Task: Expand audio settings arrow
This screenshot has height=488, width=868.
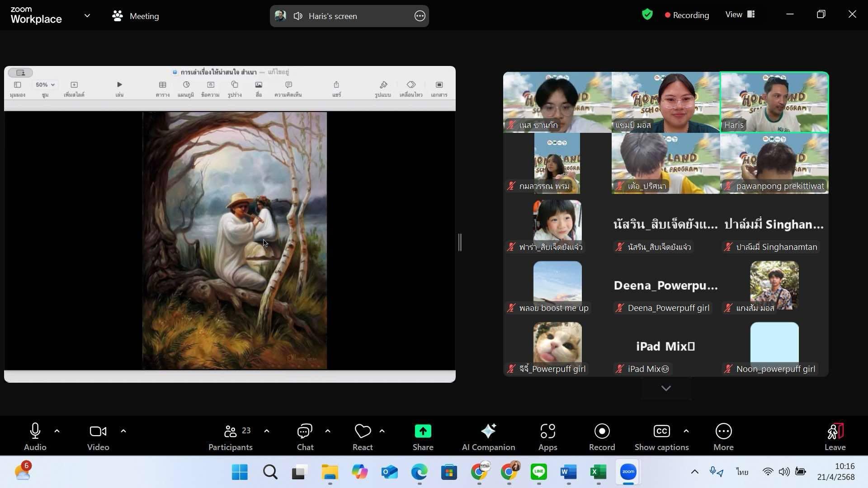Action: point(57,431)
